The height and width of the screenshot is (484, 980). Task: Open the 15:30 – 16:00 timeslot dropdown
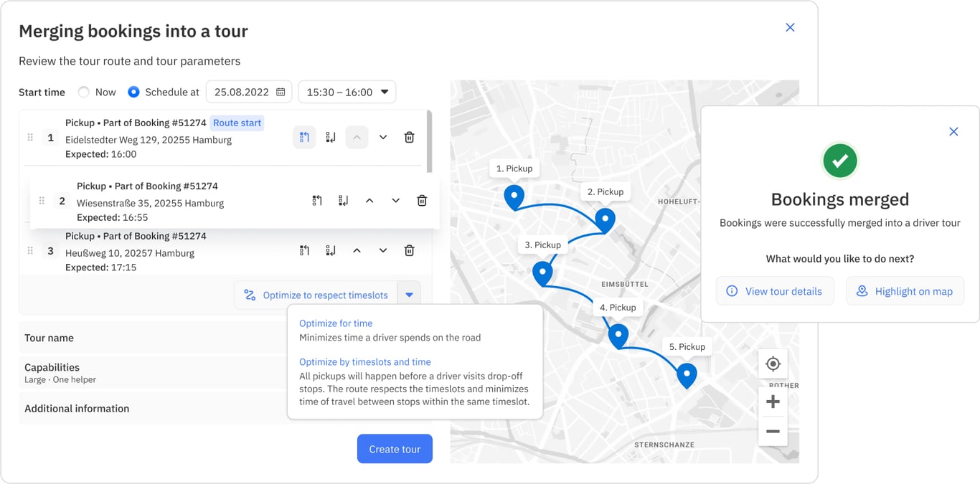tap(347, 92)
